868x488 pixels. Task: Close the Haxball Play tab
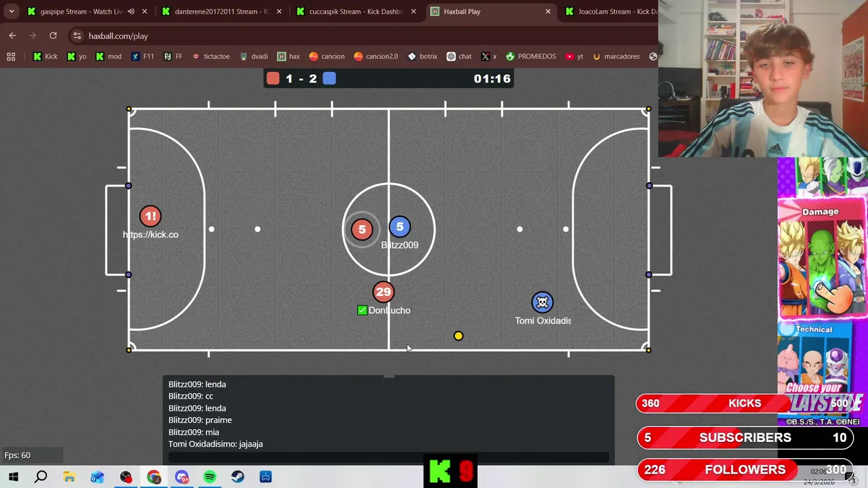[548, 12]
